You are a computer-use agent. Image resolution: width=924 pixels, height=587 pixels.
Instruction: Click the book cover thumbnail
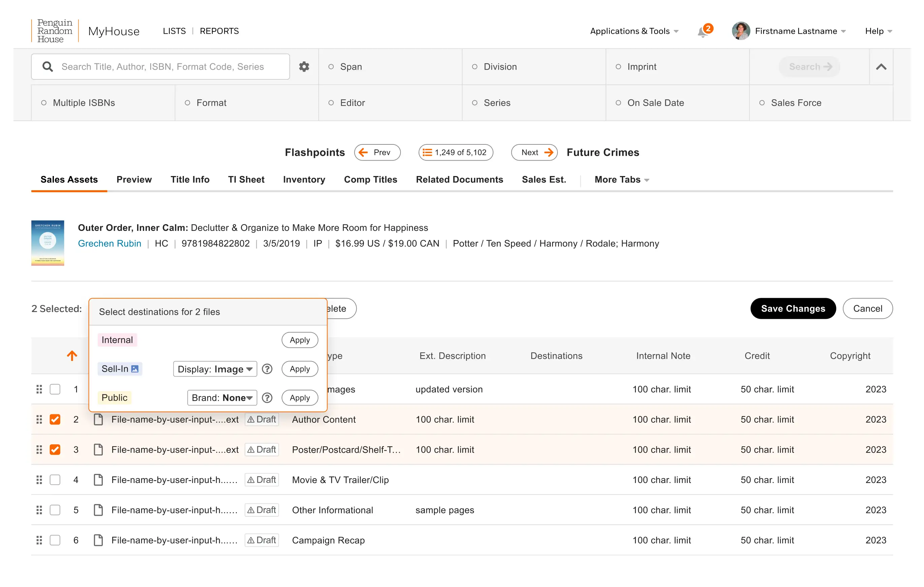click(x=47, y=243)
